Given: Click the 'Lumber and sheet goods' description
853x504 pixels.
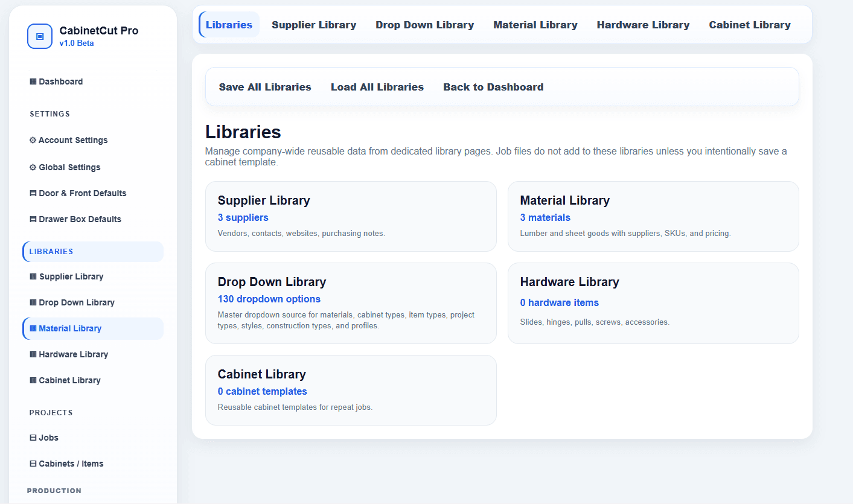Looking at the screenshot, I should [625, 233].
